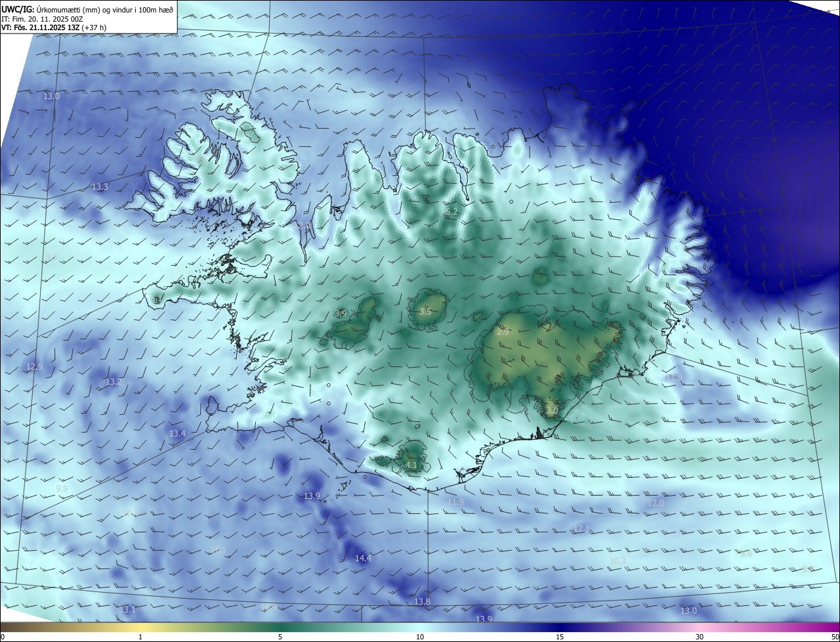Click the 4.1 value on Mýrdalsjökull
This screenshot has height=642, width=840.
coord(411,465)
